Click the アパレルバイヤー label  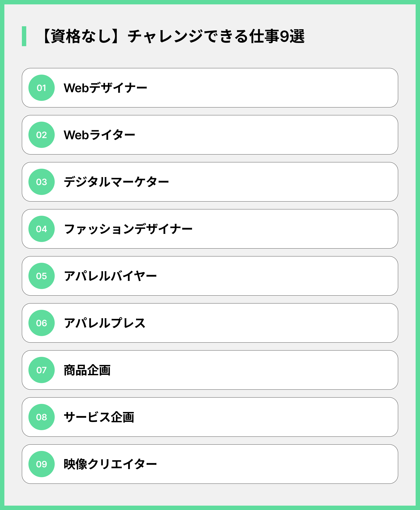(110, 276)
